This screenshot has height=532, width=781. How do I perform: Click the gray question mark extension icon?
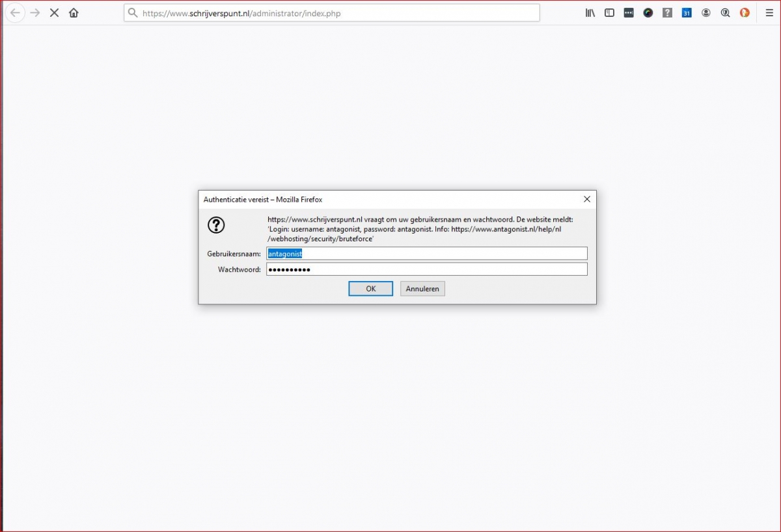point(667,13)
